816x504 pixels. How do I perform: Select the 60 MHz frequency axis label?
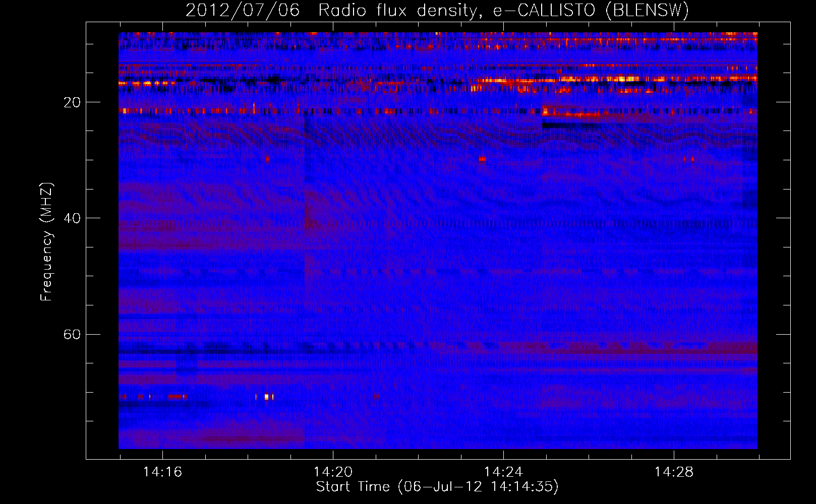(x=72, y=335)
